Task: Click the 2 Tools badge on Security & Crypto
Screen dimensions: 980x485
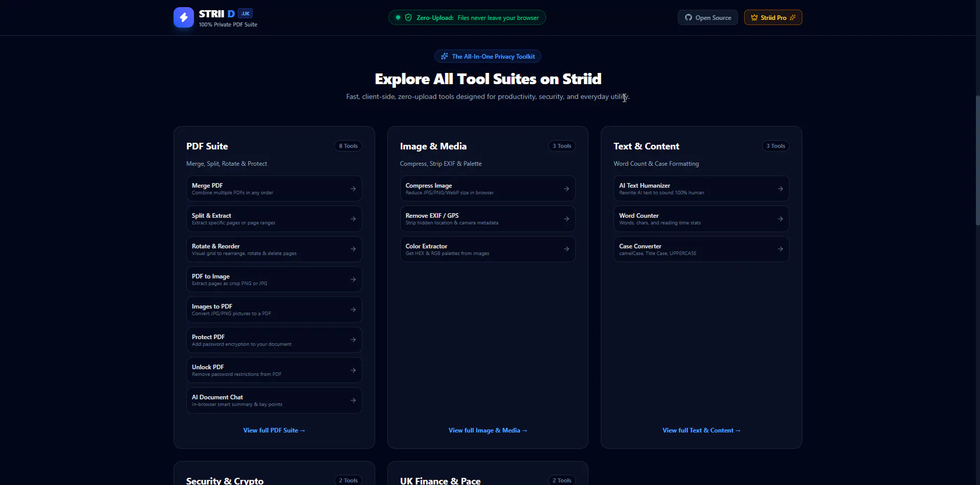Action: [349, 480]
